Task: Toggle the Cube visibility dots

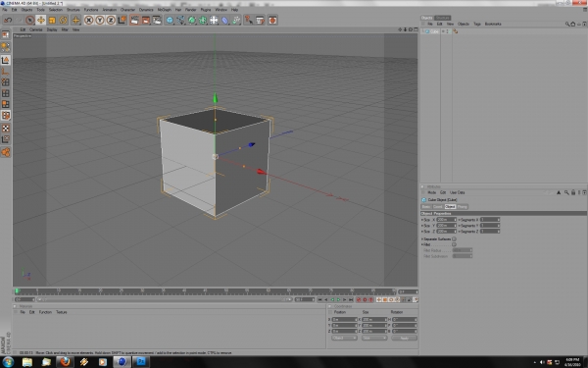Action: coord(448,31)
